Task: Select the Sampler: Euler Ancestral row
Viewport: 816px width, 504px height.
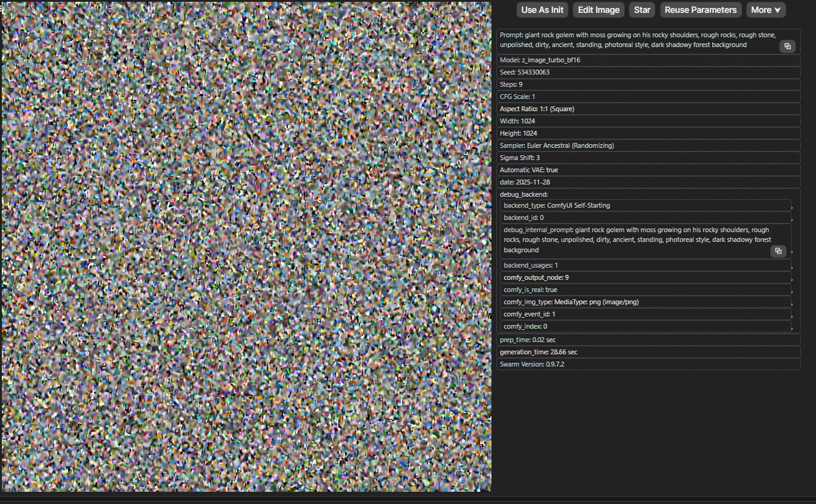Action: [649, 145]
